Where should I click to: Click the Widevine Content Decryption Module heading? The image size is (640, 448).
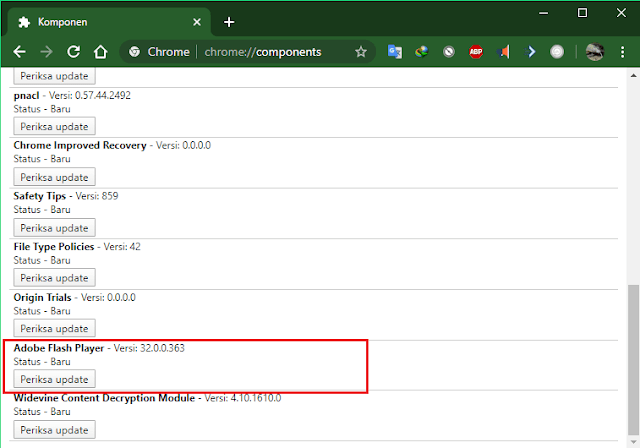click(x=104, y=398)
